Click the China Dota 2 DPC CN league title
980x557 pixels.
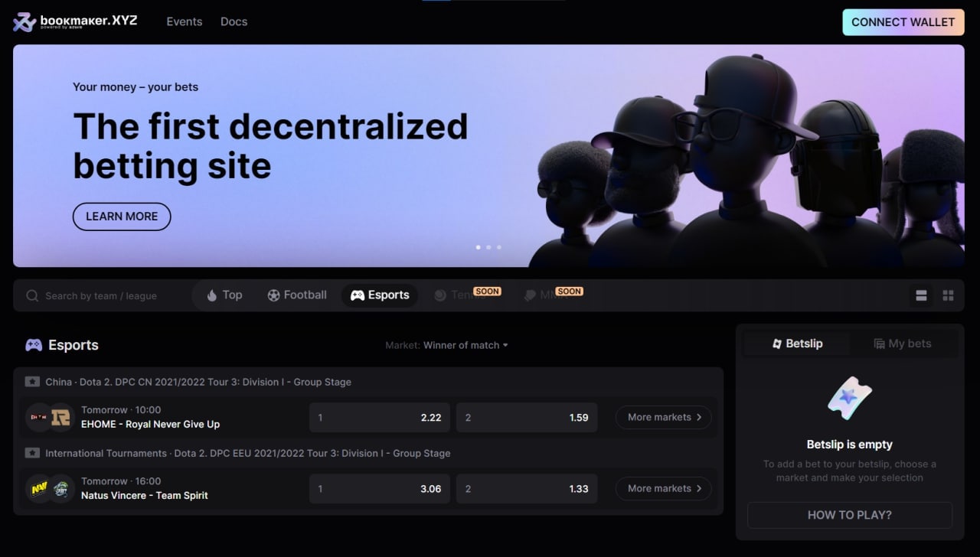pyautogui.click(x=198, y=382)
